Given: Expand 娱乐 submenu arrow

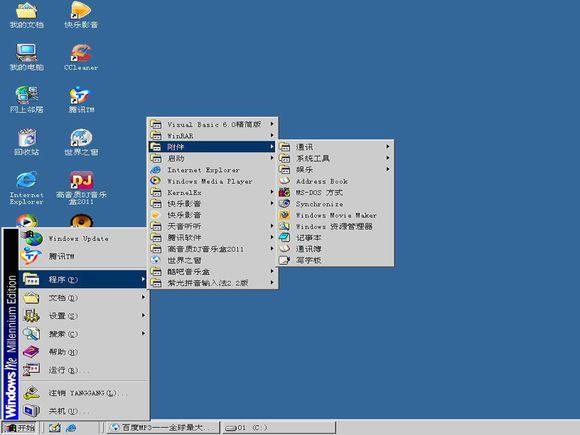Looking at the screenshot, I should (x=388, y=169).
